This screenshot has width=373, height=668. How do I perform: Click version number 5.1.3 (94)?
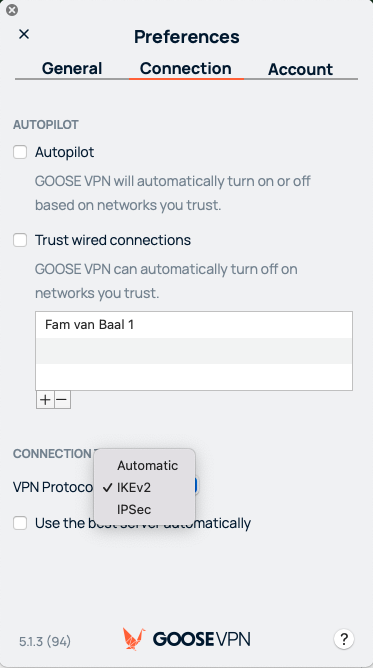pyautogui.click(x=45, y=641)
